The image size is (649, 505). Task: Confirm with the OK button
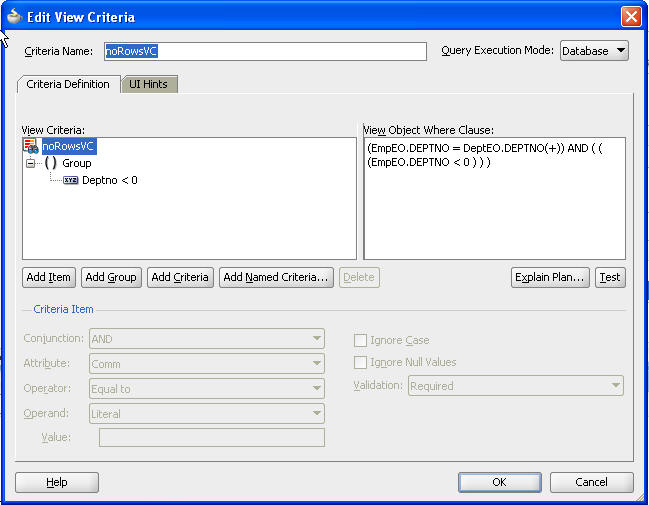pyautogui.click(x=500, y=482)
